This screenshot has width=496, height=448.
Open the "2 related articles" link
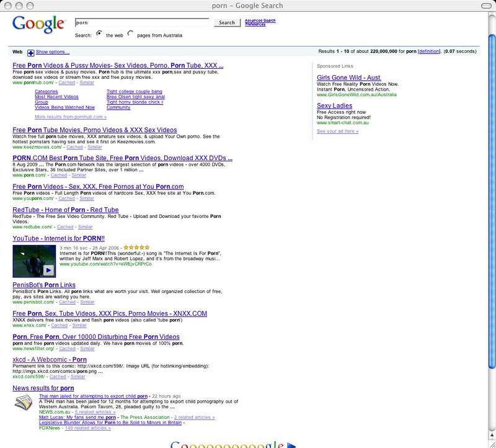(x=195, y=418)
